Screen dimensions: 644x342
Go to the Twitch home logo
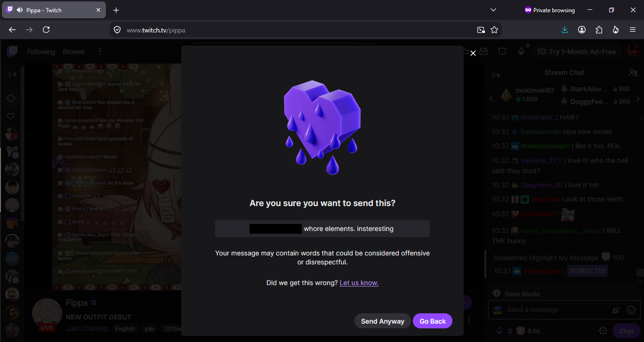pos(12,52)
